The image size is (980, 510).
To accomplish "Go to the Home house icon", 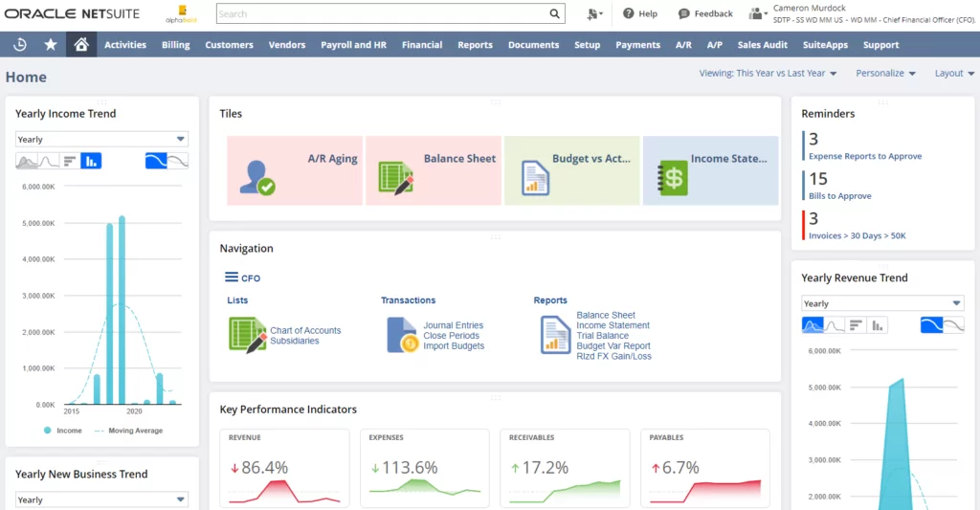I will [81, 44].
